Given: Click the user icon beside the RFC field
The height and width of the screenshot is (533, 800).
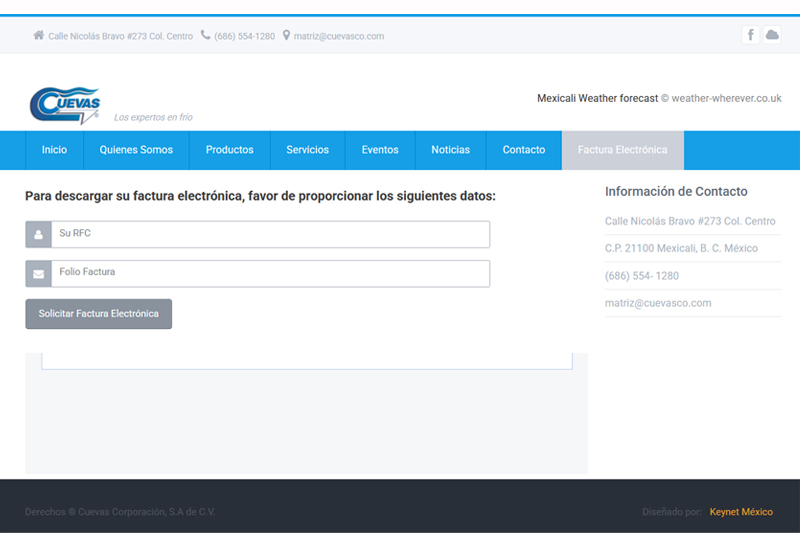Looking at the screenshot, I should (38, 234).
